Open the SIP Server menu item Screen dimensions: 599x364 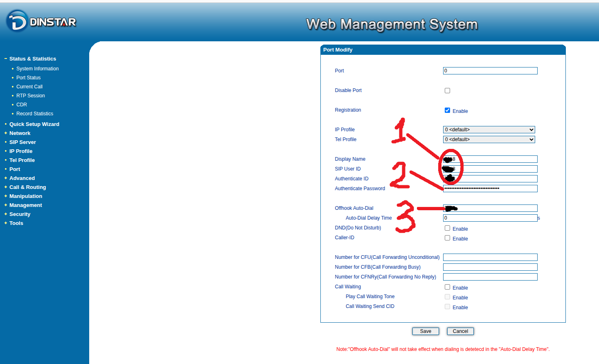click(23, 142)
